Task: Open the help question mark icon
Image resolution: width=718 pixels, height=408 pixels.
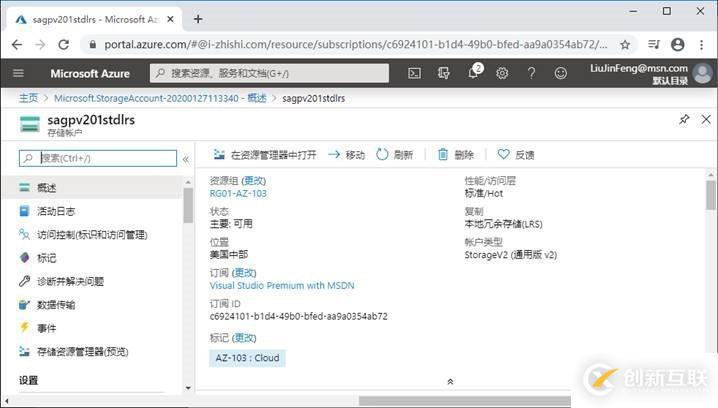Action: (x=531, y=73)
